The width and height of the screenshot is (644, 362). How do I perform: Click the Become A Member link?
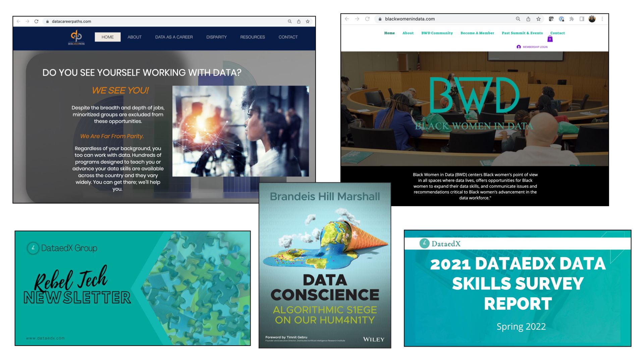tap(477, 33)
